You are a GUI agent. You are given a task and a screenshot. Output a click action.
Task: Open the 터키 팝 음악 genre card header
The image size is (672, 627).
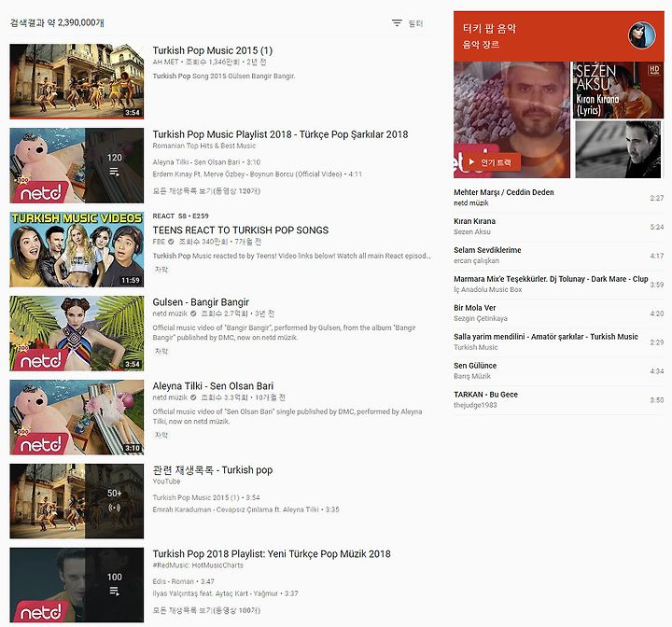(559, 36)
